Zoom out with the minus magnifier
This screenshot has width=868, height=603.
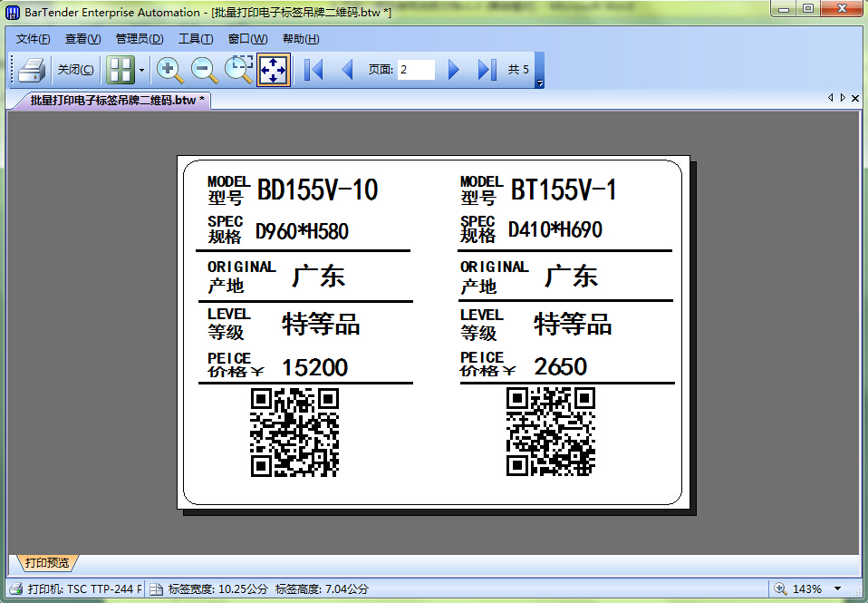[x=204, y=70]
